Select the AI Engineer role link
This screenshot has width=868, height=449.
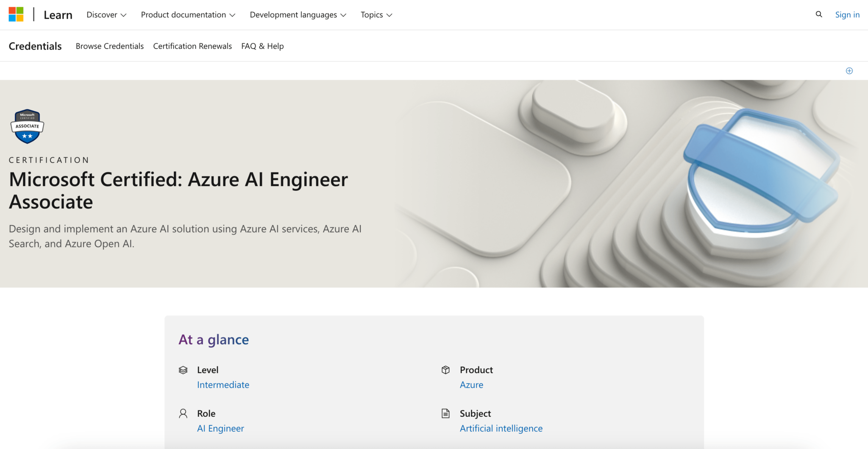[x=220, y=429]
